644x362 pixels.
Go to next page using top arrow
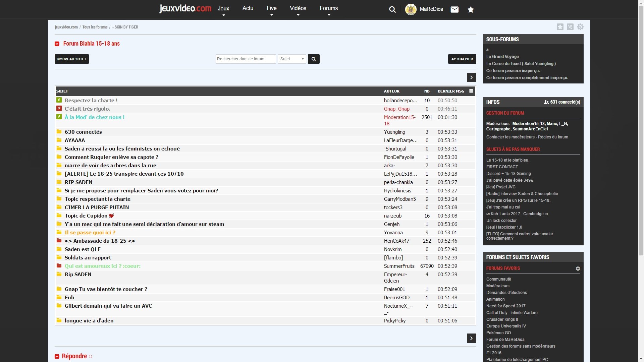click(471, 77)
